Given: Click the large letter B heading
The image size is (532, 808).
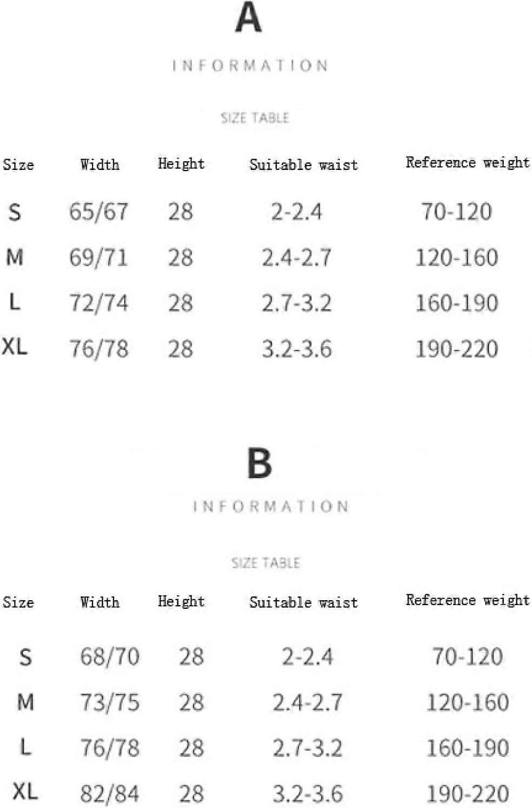Looking at the screenshot, I should coord(259,464).
